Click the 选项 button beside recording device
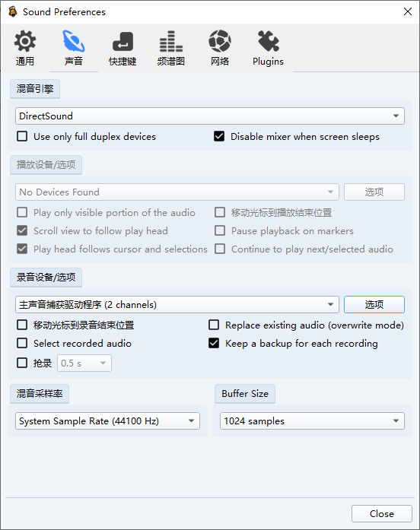Image resolution: width=420 pixels, height=530 pixels. point(374,305)
